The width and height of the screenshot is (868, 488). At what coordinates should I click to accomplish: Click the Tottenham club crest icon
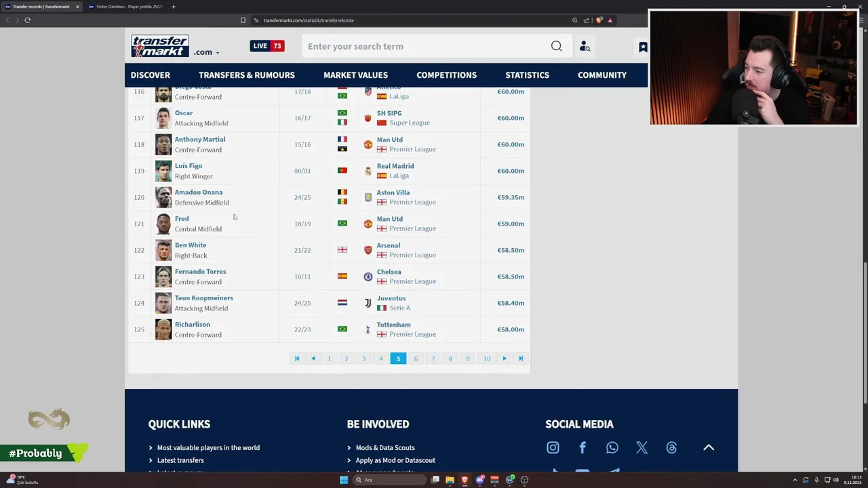tap(368, 329)
